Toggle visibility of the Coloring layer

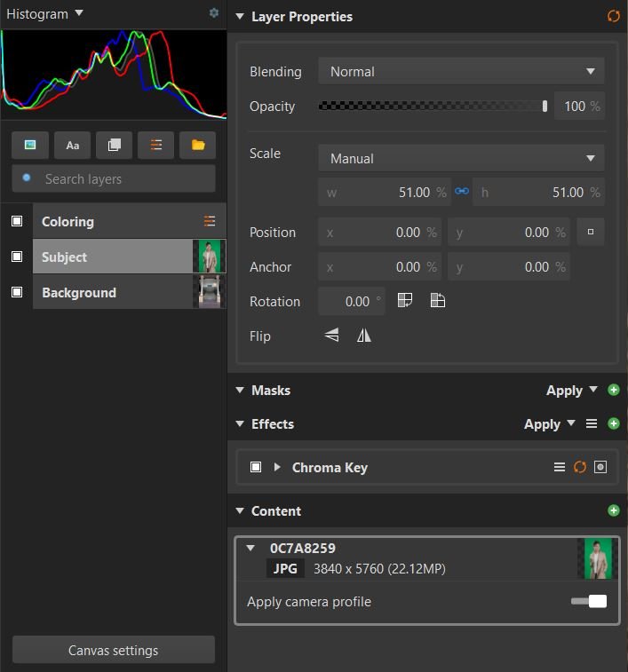point(17,221)
